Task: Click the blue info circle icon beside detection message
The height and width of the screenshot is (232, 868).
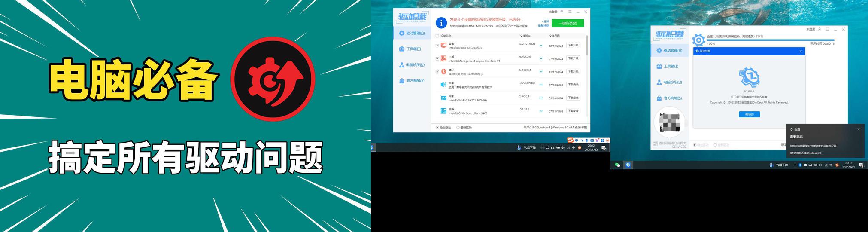Action: (x=441, y=23)
